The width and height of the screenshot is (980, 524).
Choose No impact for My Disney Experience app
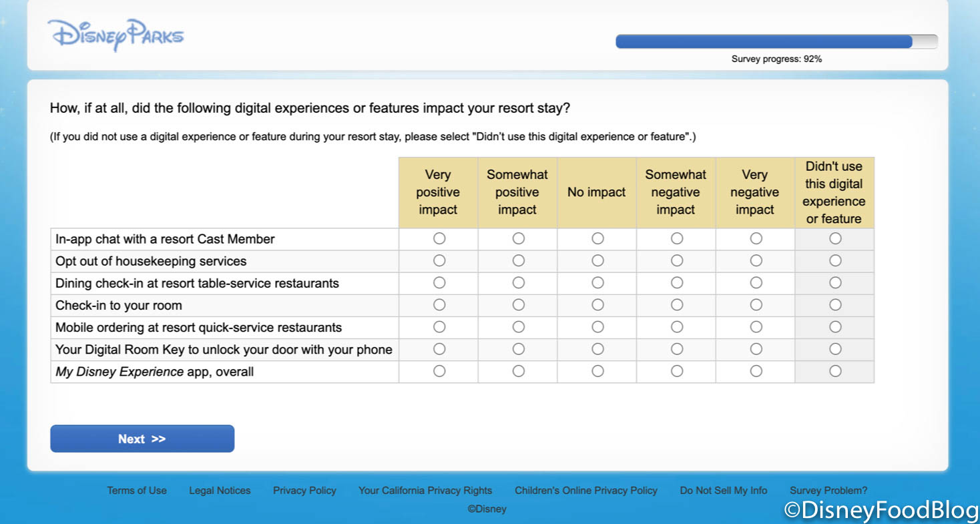point(597,371)
